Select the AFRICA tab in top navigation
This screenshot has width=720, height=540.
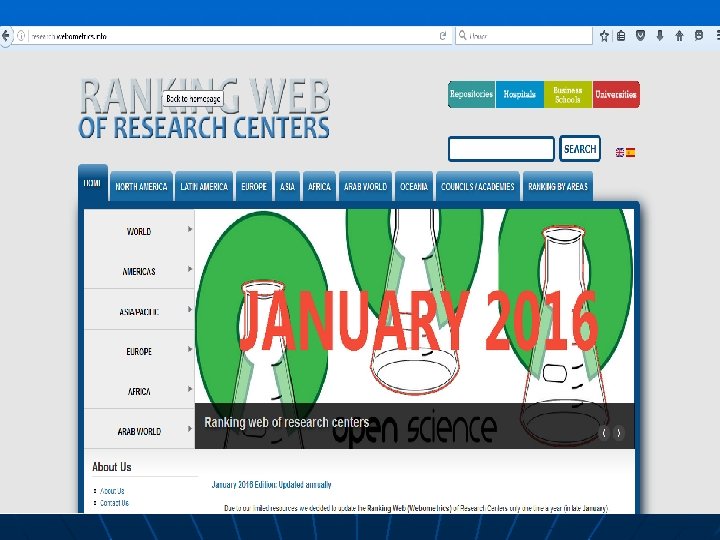pyautogui.click(x=319, y=186)
